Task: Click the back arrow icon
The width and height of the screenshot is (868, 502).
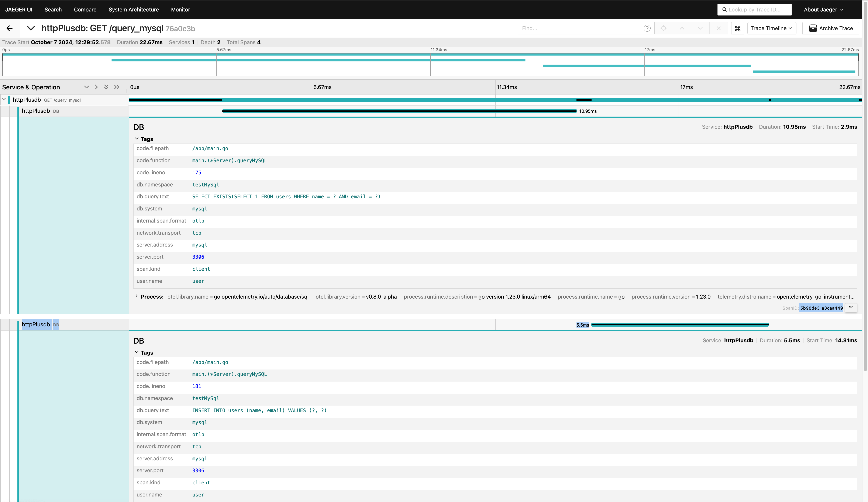Action: point(10,28)
